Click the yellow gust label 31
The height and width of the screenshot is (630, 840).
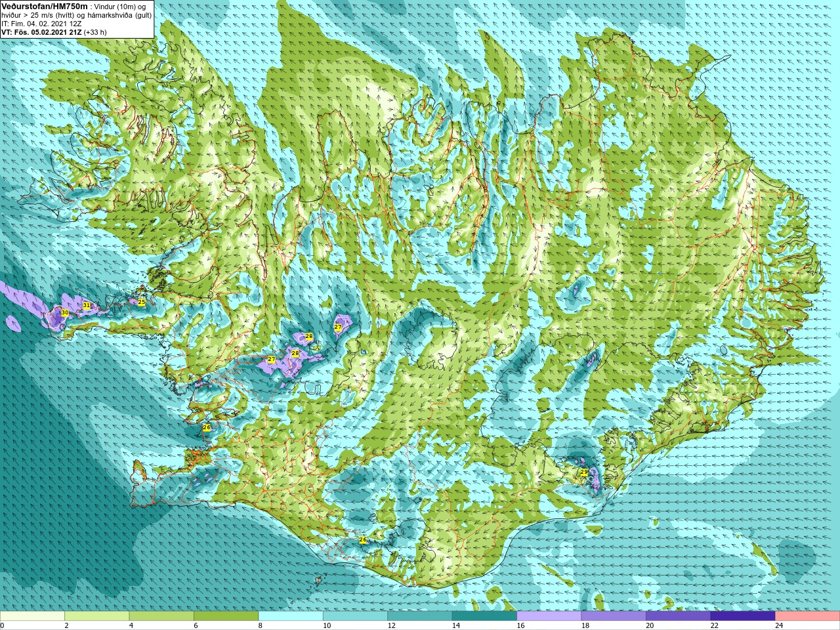click(x=87, y=306)
